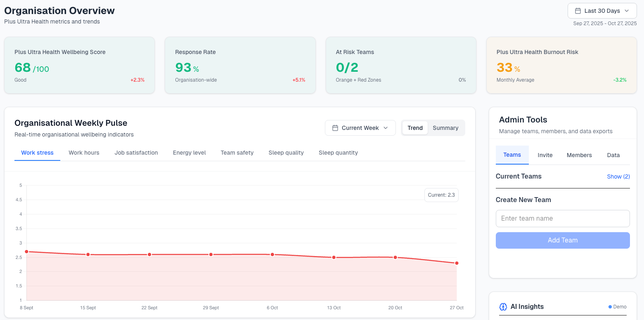Viewport: 644px width, 320px height.
Task: Click the Add Team button
Action: [x=562, y=240]
